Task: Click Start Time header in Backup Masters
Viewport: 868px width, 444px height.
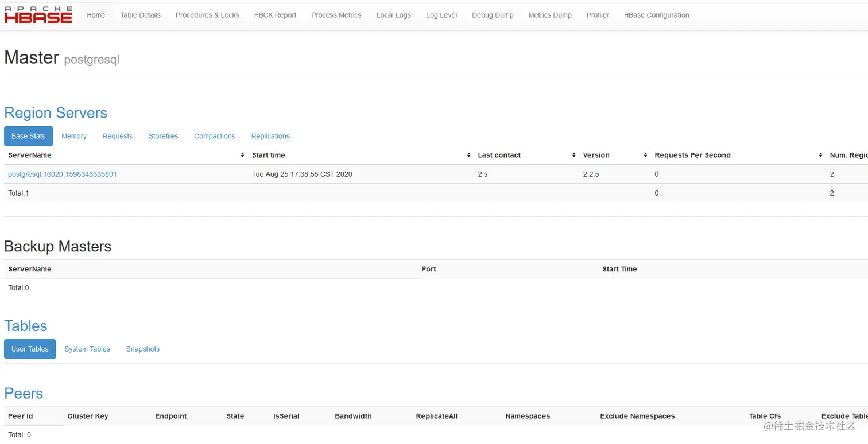Action: coord(620,269)
